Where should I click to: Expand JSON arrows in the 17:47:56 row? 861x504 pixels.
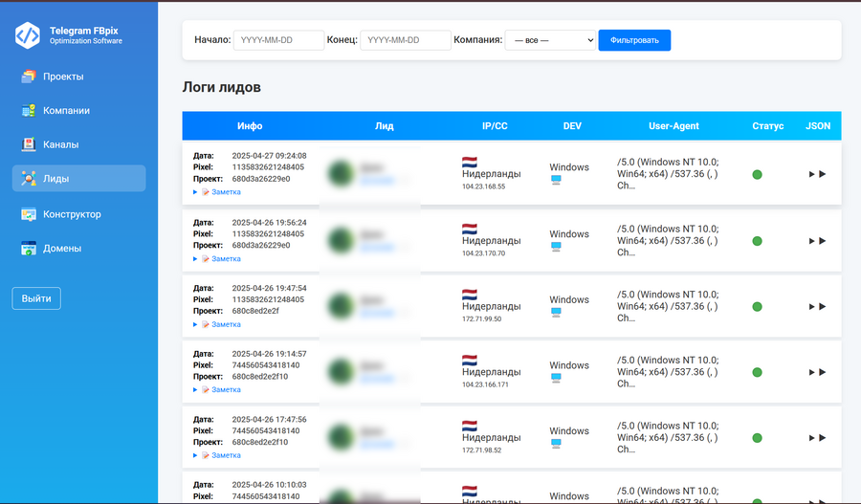pyautogui.click(x=817, y=438)
